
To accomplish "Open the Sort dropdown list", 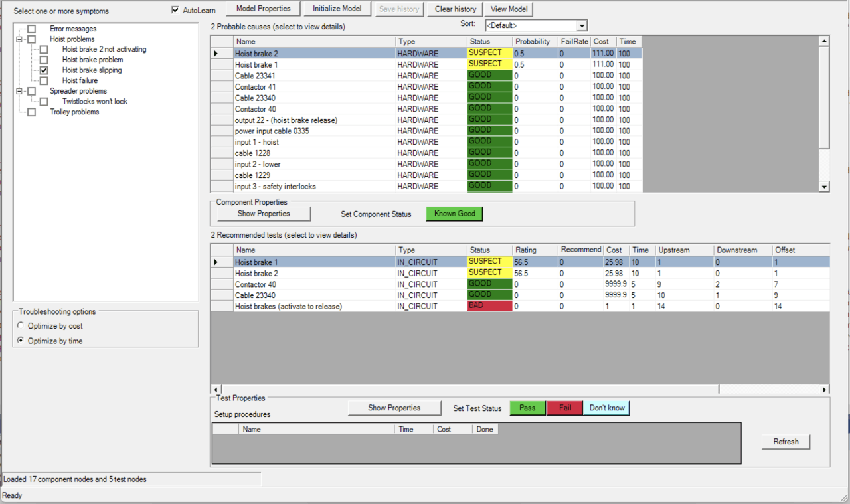I will (582, 25).
